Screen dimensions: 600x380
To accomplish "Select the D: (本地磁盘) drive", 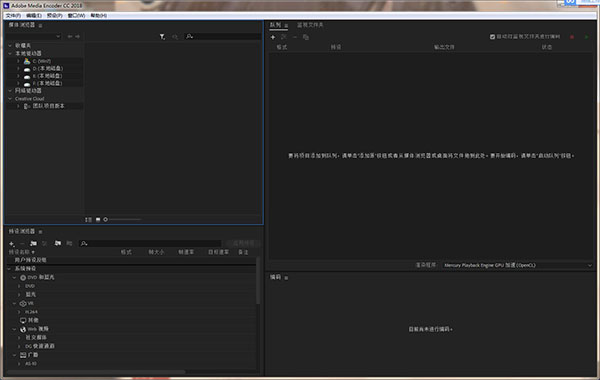I will coord(47,68).
